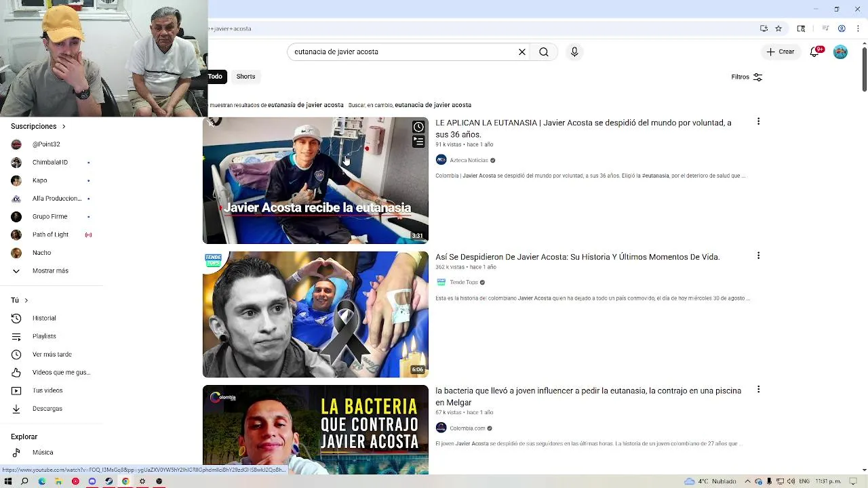Open the Filtros filter options
The width and height of the screenshot is (868, 488).
[x=747, y=77]
